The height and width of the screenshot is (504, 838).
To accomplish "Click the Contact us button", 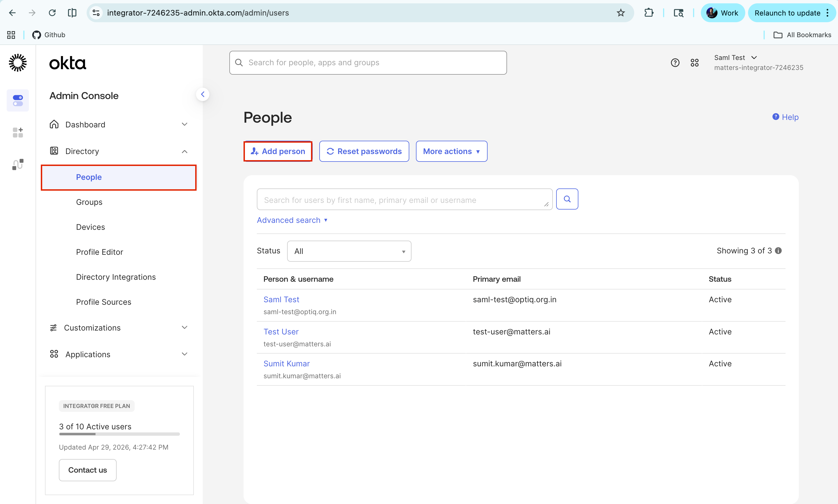I will coord(88,470).
